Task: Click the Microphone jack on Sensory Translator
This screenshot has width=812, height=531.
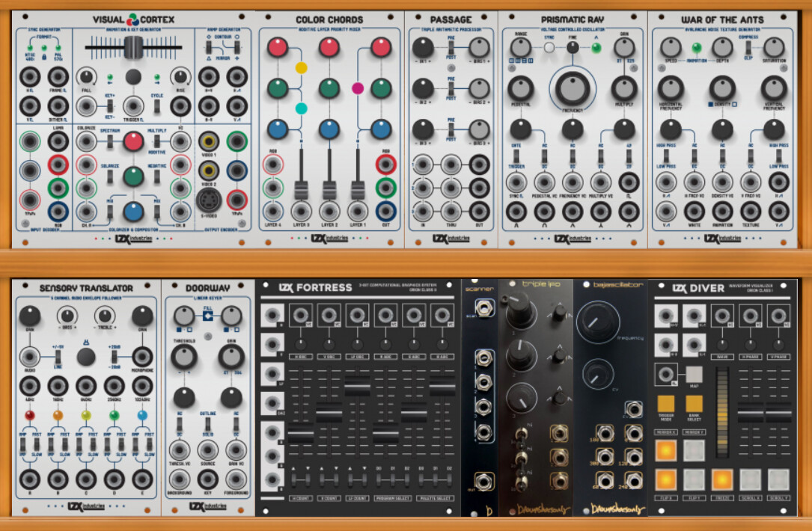Action: tap(142, 357)
